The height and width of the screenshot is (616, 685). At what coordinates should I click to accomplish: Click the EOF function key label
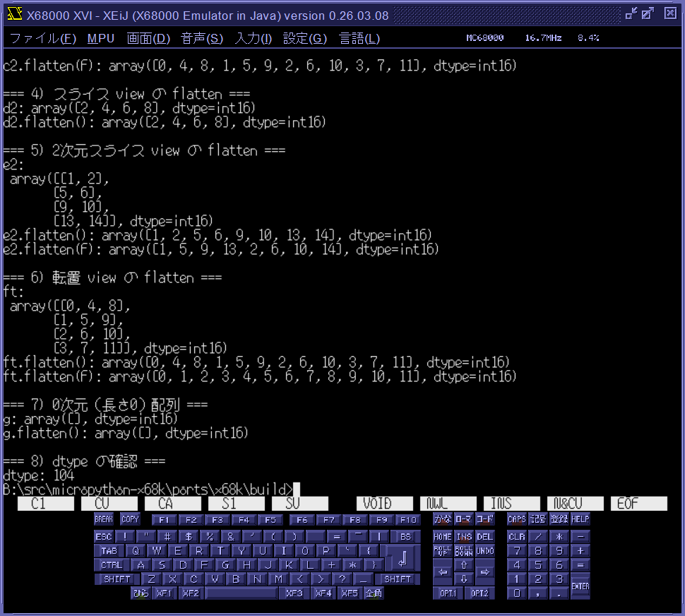pos(639,503)
